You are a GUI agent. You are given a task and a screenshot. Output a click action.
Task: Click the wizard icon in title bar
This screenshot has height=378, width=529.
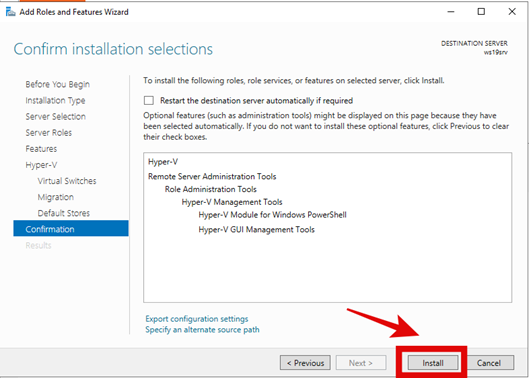pos(10,12)
